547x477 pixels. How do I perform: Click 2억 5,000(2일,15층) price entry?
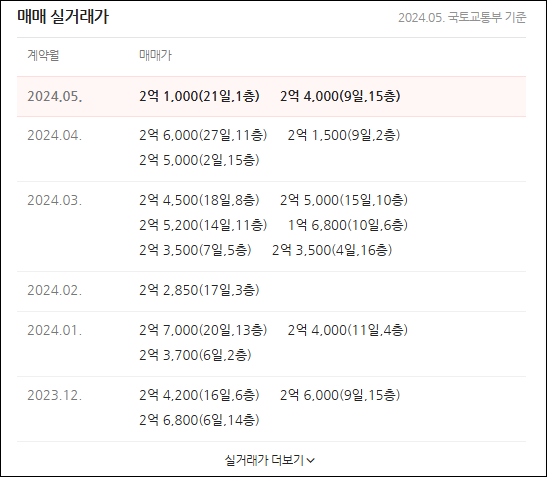click(199, 160)
